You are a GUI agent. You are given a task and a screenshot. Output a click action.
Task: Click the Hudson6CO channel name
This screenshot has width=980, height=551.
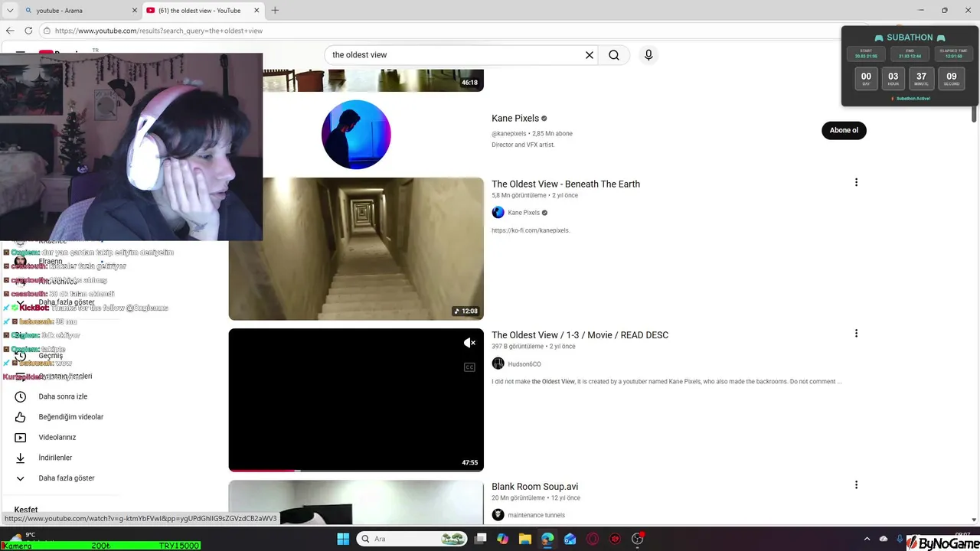click(x=524, y=364)
